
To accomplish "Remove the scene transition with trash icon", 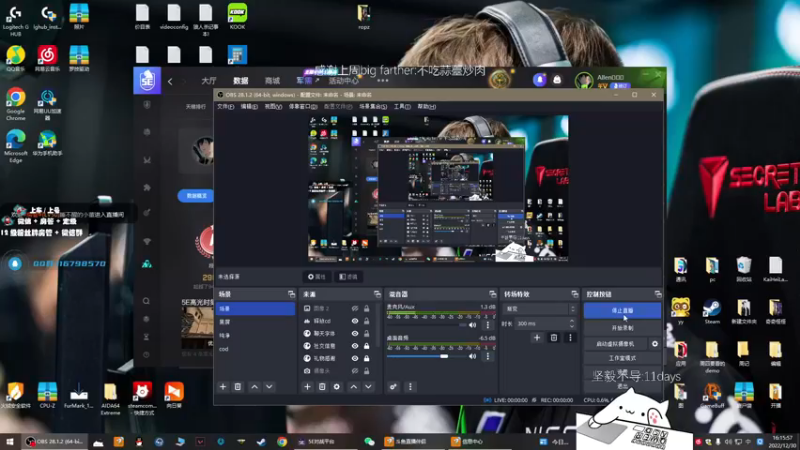I will point(554,337).
